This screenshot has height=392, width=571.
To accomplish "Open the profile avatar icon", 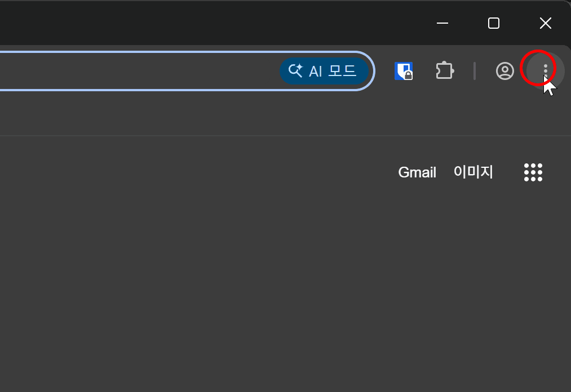I will click(504, 71).
